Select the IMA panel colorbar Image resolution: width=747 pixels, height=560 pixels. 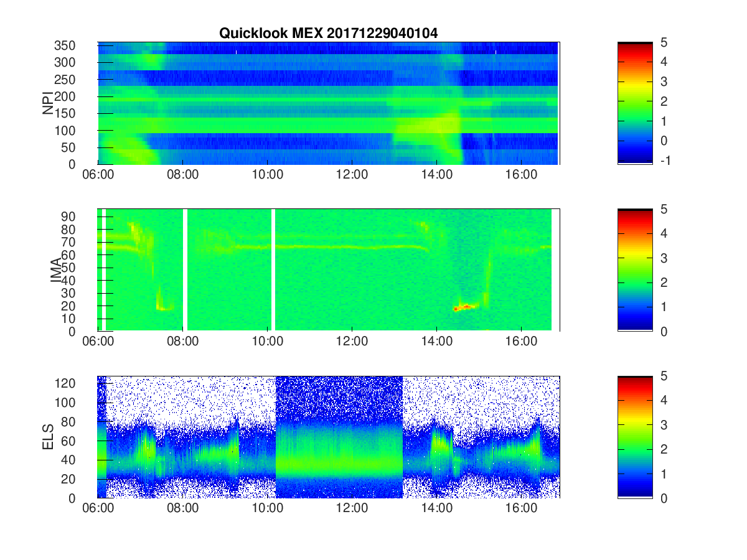(635, 270)
